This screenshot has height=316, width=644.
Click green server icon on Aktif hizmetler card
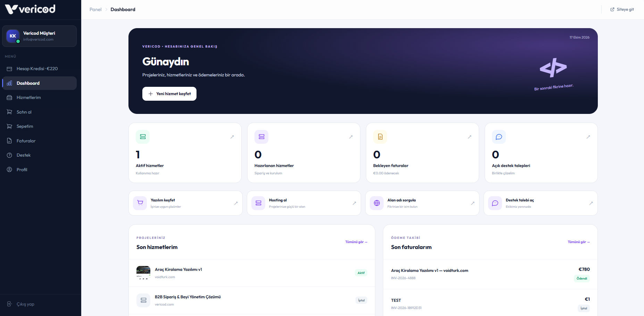143,137
